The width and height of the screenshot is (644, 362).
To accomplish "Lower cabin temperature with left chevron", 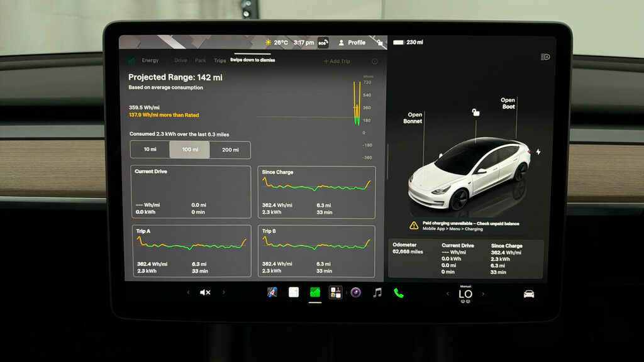I will [448, 294].
